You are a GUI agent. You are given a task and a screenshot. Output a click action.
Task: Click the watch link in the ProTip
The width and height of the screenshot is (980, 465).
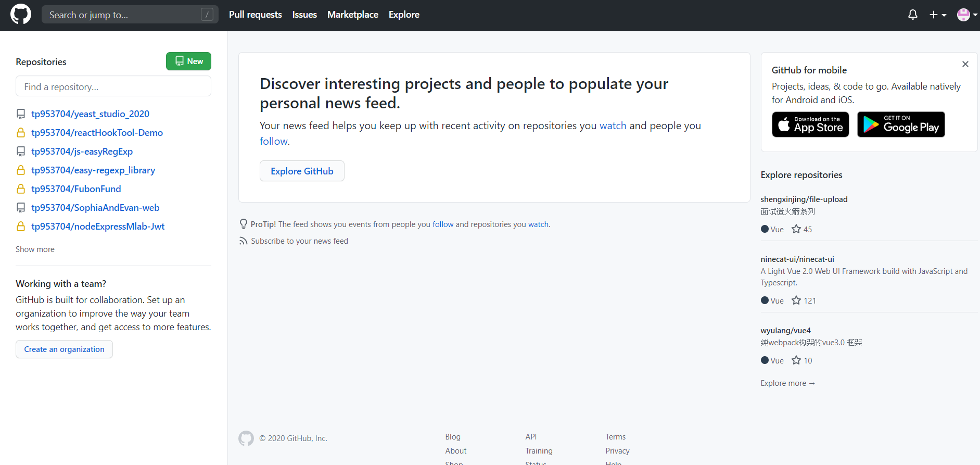(x=538, y=224)
